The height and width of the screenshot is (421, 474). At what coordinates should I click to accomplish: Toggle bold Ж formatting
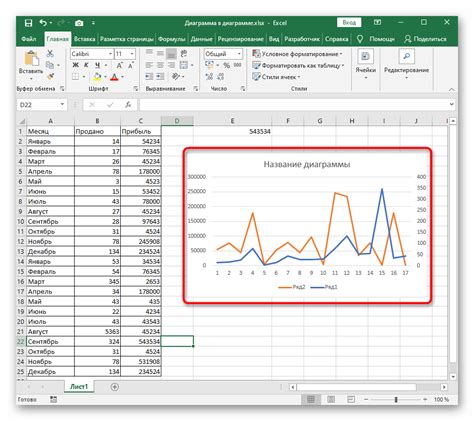tap(76, 65)
